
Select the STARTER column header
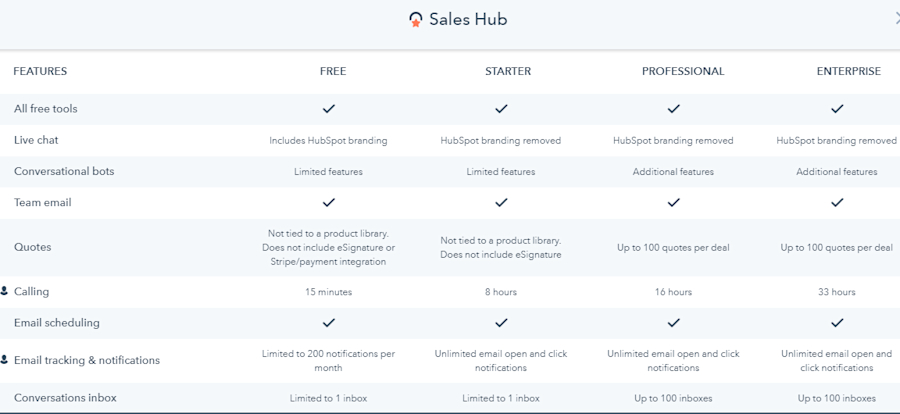click(508, 71)
